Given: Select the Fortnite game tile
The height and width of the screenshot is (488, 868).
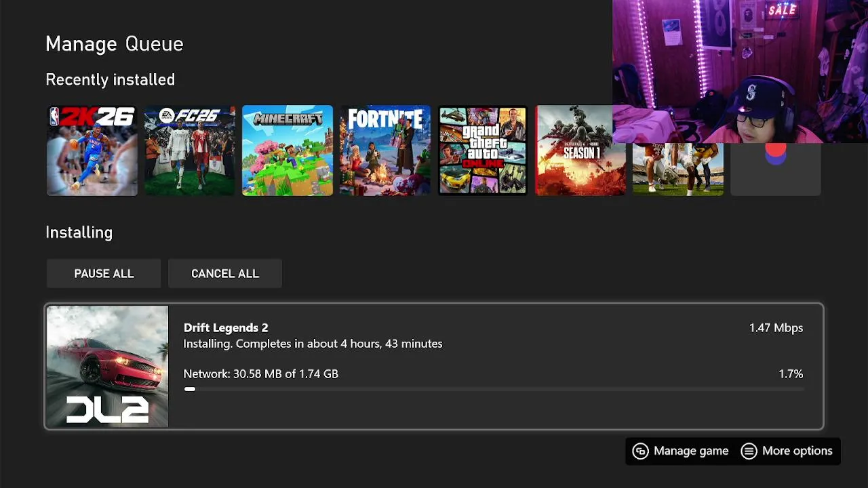Looking at the screenshot, I should coord(385,150).
